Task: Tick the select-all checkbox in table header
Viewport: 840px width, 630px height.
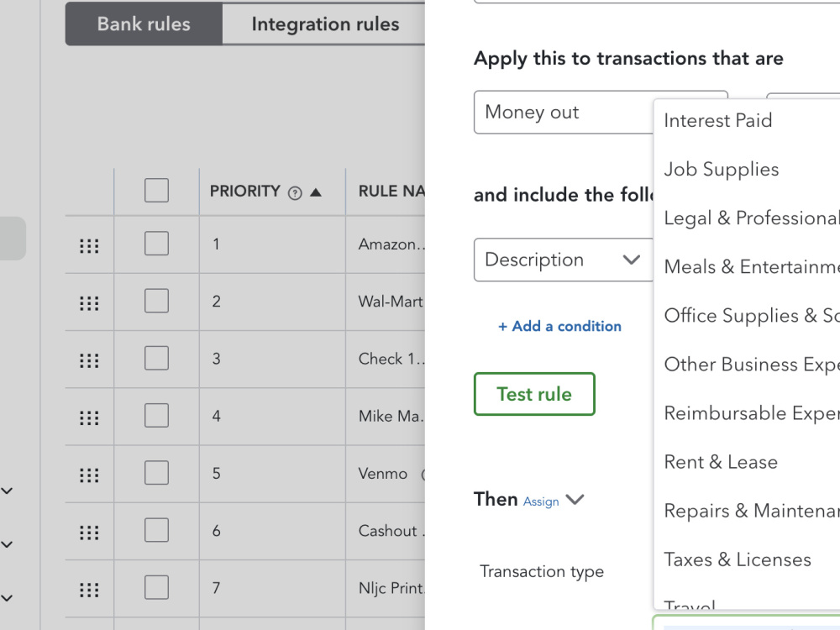Action: (x=156, y=190)
